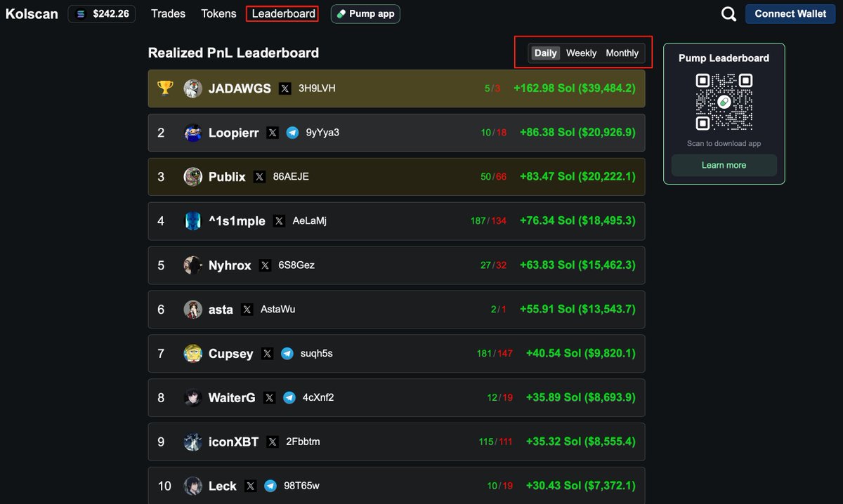Open Cupsey trader profile name
Image resolution: width=843 pixels, height=504 pixels.
[x=230, y=354]
